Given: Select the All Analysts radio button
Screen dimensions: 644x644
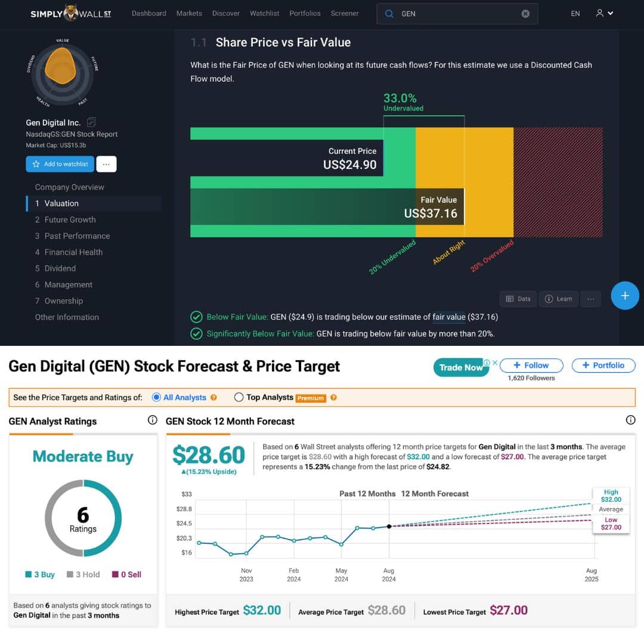Looking at the screenshot, I should point(156,397).
